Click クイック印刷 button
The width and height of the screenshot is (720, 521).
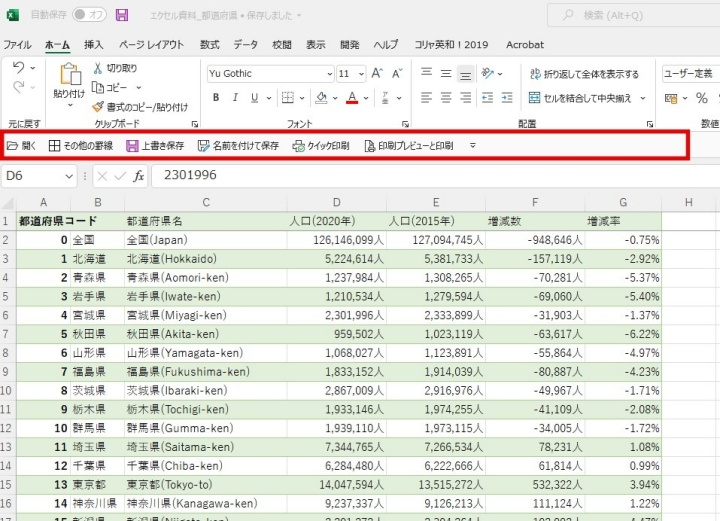(x=321, y=146)
